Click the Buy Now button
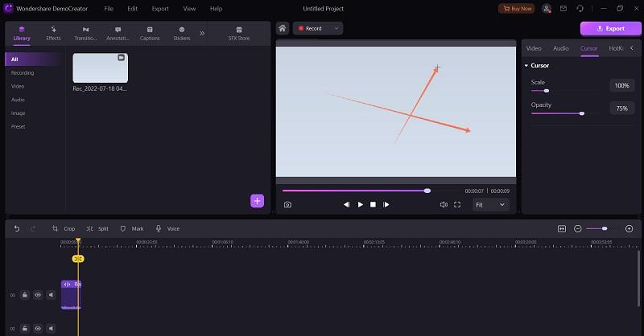The height and width of the screenshot is (336, 644). click(x=516, y=9)
